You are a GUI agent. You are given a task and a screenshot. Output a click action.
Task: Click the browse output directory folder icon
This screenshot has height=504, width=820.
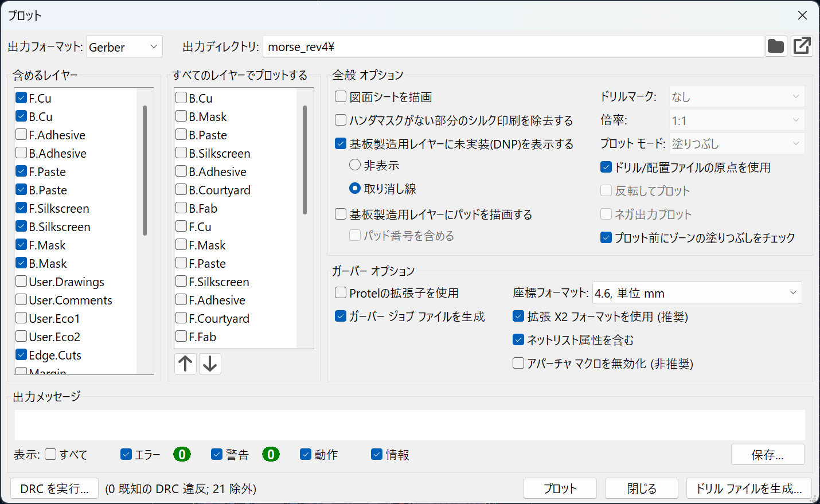point(775,46)
